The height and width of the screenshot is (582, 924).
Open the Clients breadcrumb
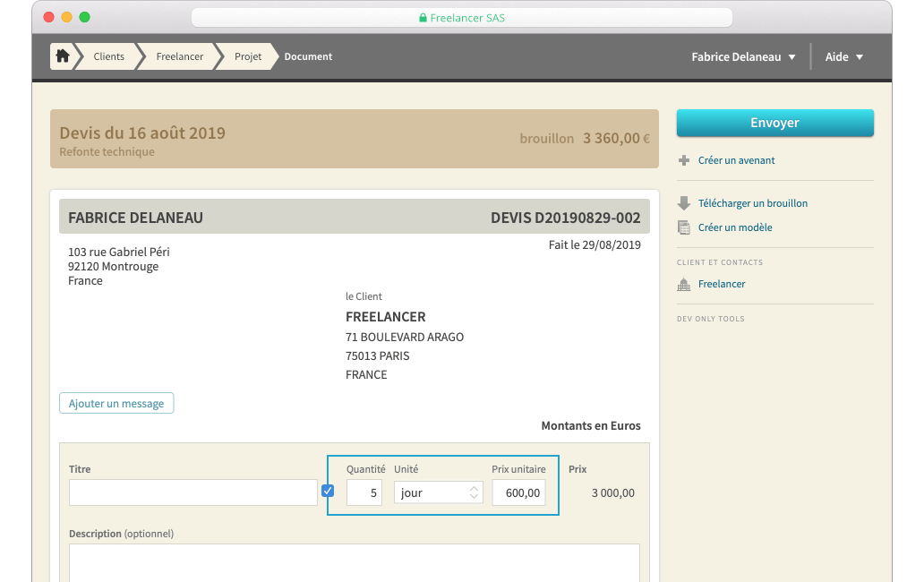pyautogui.click(x=109, y=56)
